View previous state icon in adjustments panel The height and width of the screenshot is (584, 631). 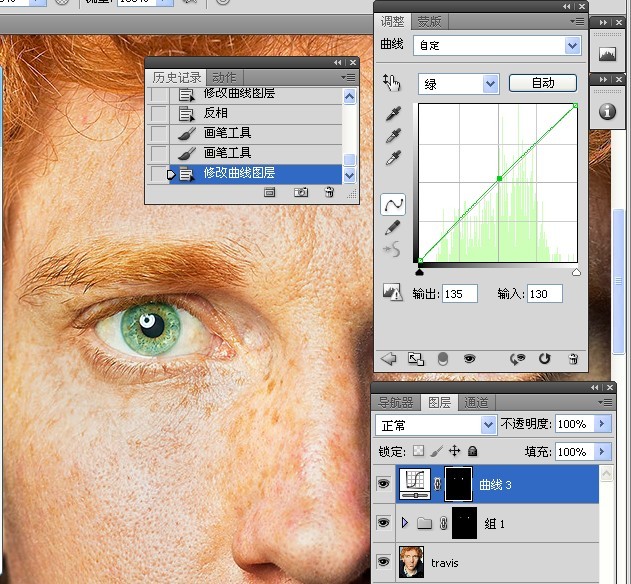517,359
